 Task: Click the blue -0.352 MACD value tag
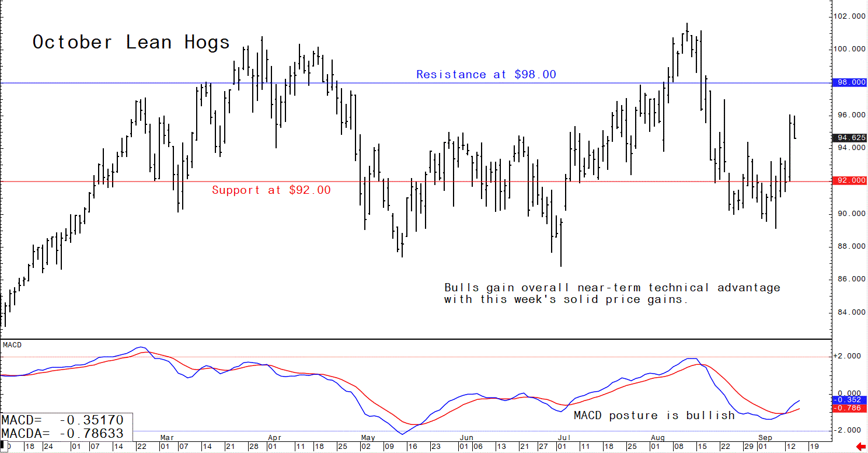click(849, 400)
